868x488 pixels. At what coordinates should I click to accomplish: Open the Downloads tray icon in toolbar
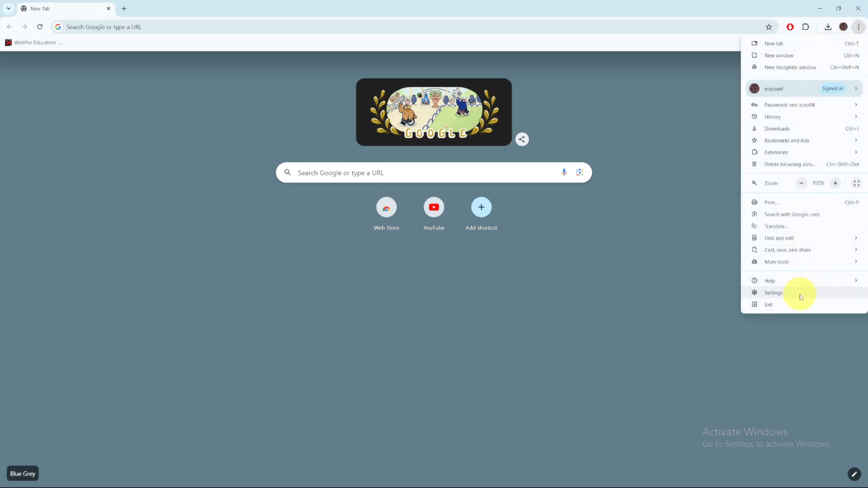click(x=828, y=27)
